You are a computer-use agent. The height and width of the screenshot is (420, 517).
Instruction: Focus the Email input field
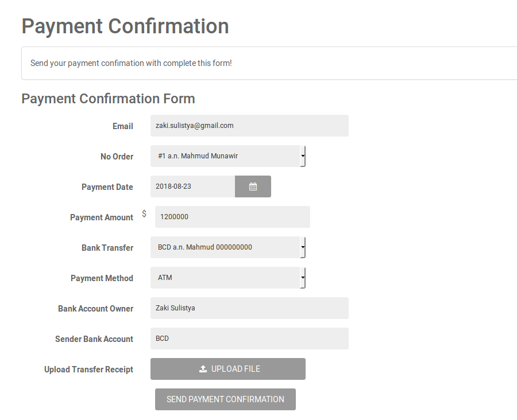249,126
